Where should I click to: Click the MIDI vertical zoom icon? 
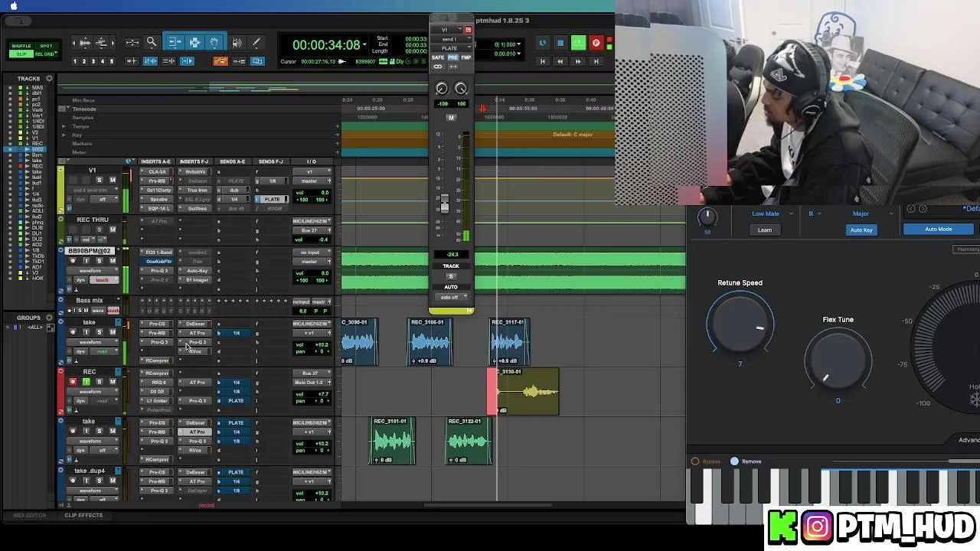click(101, 43)
